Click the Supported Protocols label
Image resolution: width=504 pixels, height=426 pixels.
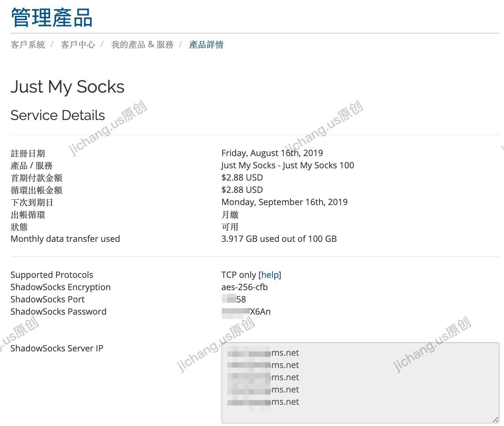point(52,275)
